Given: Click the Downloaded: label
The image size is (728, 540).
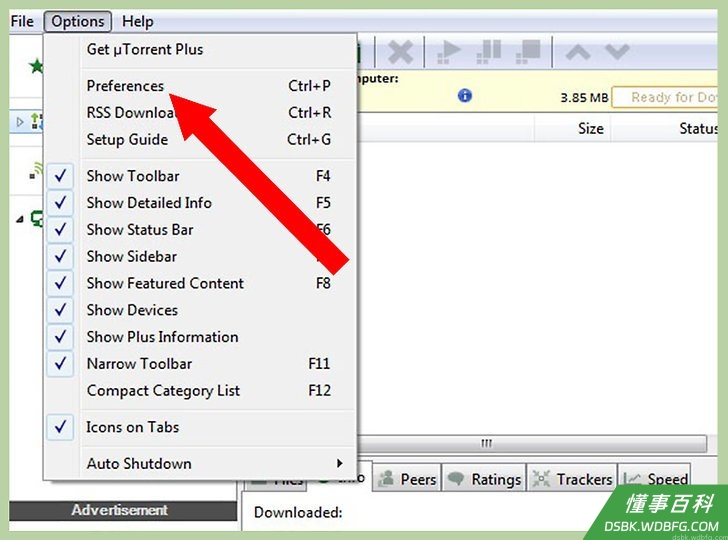Looking at the screenshot, I should [298, 512].
